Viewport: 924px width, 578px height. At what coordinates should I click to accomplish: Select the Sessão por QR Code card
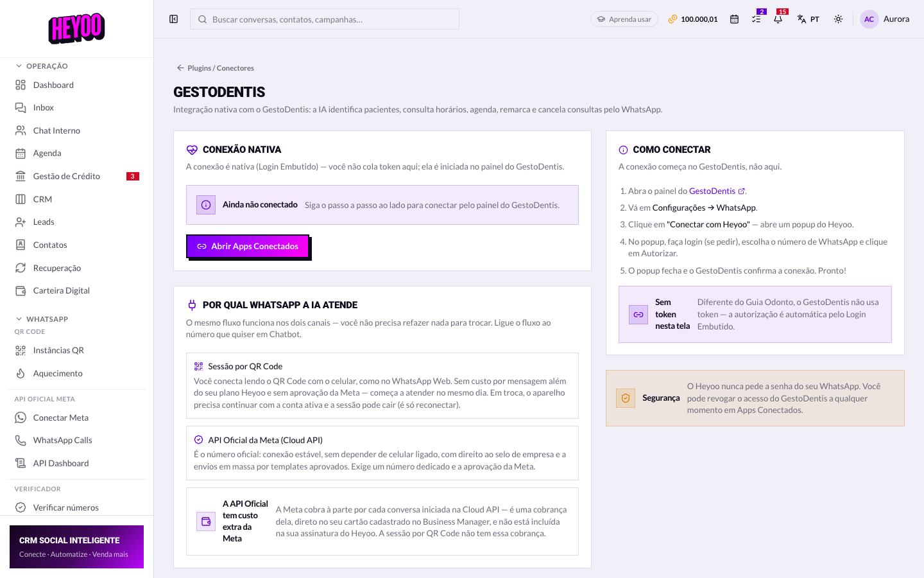pos(382,385)
